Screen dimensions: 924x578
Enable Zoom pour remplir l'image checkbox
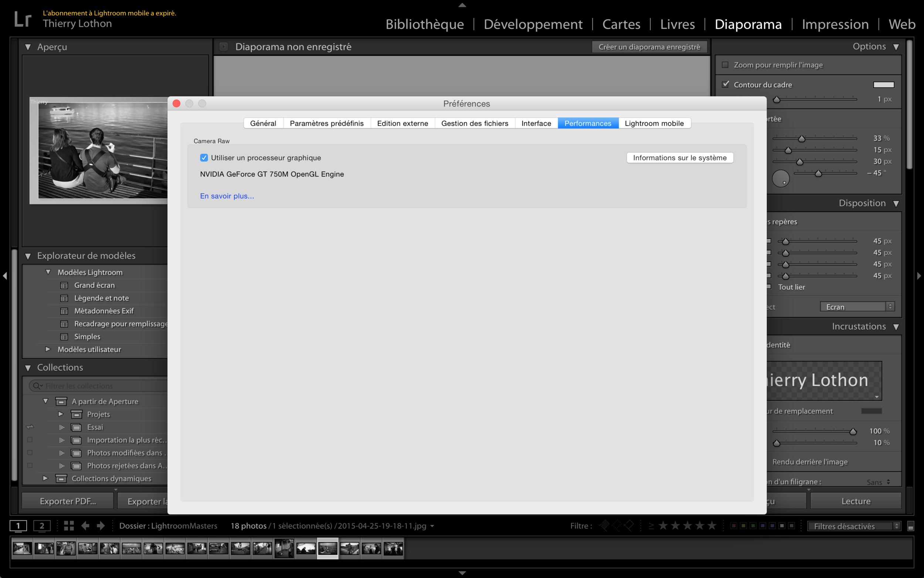pos(725,65)
